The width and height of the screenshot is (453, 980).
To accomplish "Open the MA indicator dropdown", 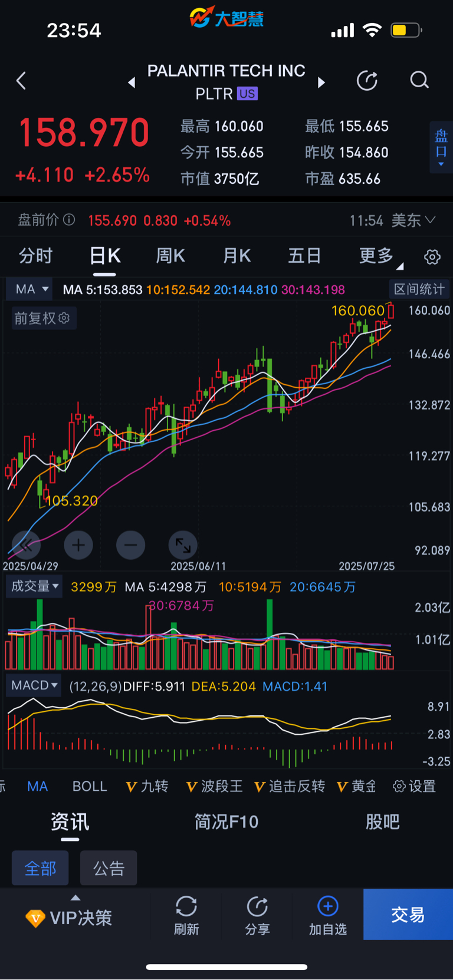I will [30, 289].
